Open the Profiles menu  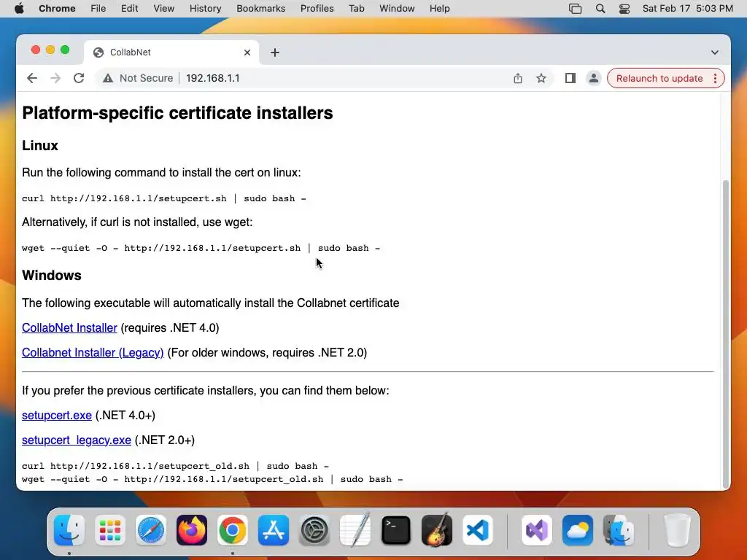pos(317,9)
